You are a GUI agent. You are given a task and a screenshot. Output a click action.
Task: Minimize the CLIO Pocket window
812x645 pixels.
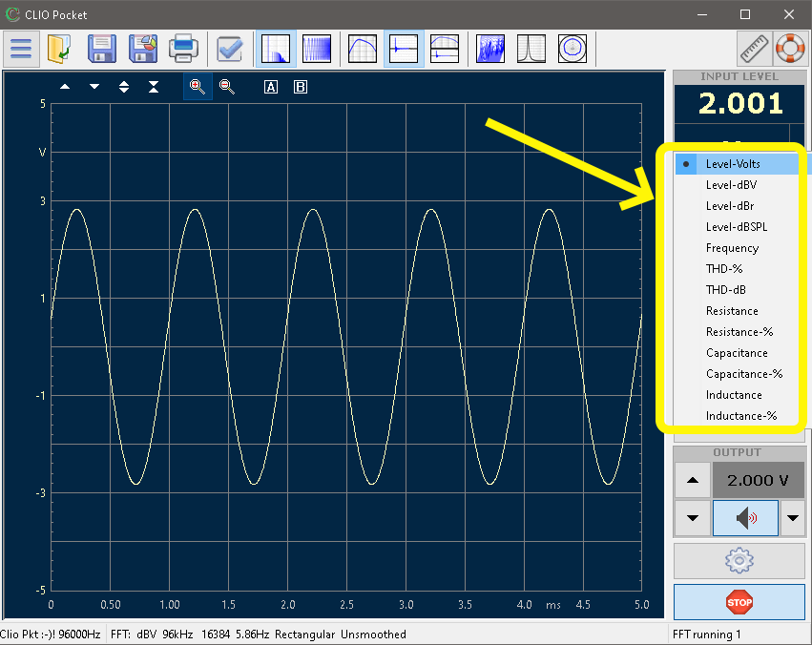click(x=702, y=14)
